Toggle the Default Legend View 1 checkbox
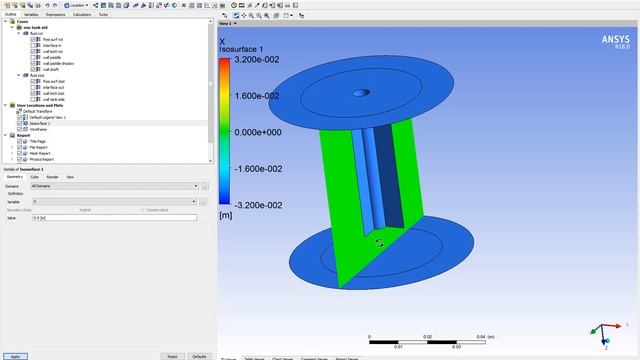This screenshot has height=360, width=640. (x=19, y=117)
